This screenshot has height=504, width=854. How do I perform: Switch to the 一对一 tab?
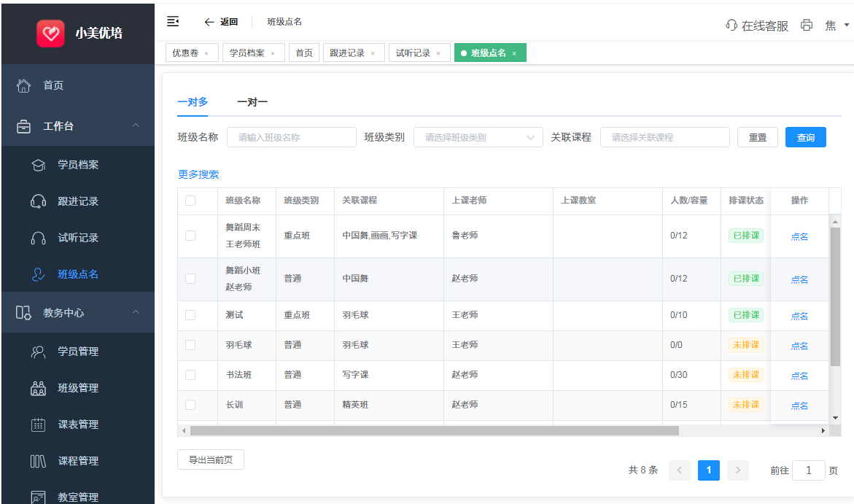point(252,102)
